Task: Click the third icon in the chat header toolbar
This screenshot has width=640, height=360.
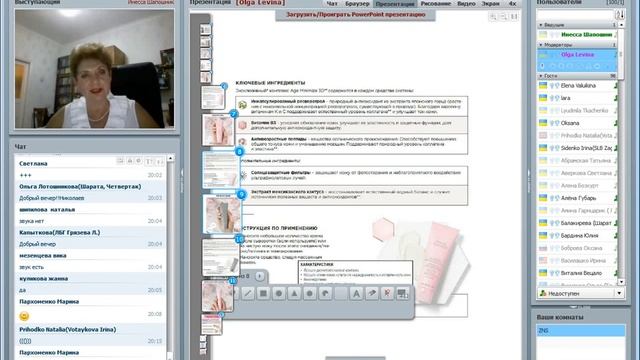Action: tap(139, 162)
